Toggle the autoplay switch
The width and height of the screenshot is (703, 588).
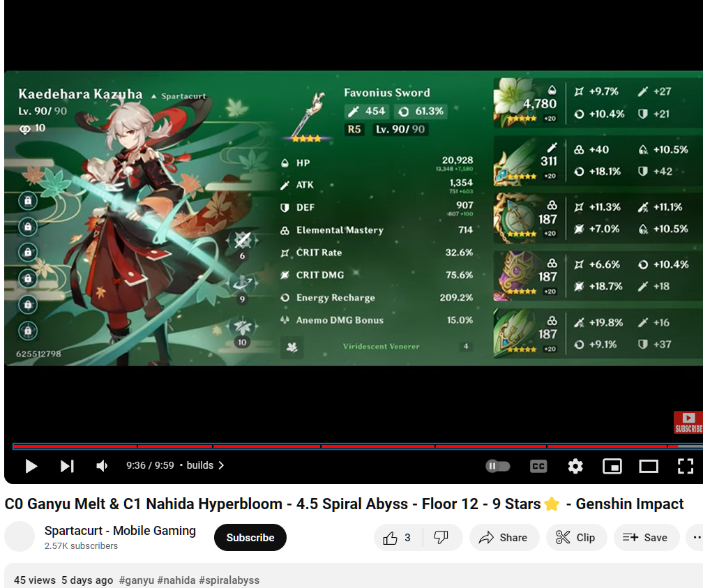498,466
